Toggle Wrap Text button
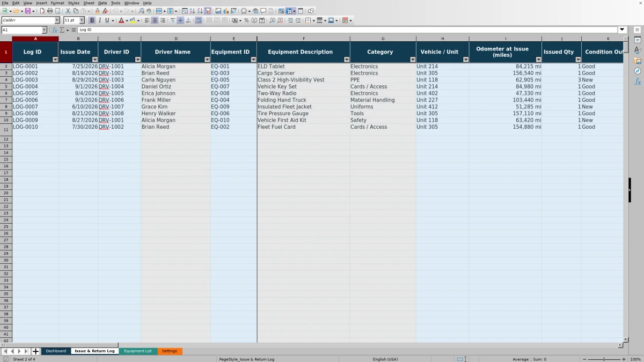644x362 pixels. click(x=199, y=20)
